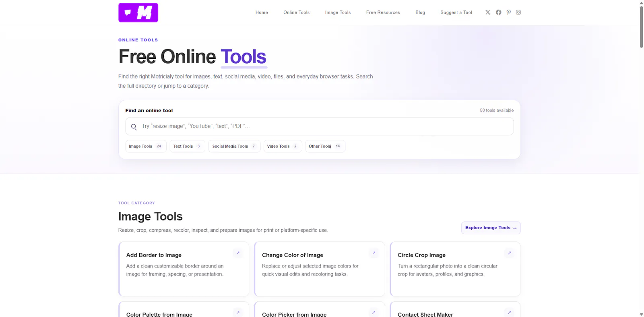The image size is (644, 317).
Task: Click the "Resize, crop, compress, recolor" description line
Action: [223, 230]
